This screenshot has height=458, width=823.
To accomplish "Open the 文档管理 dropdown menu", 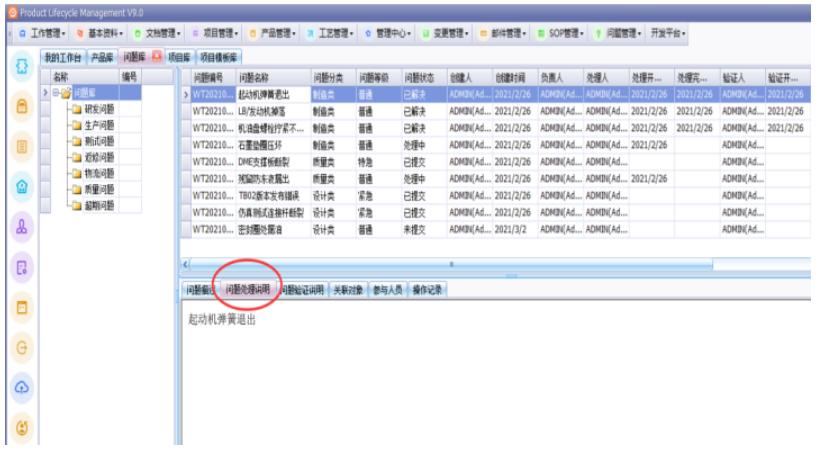I will click(157, 34).
